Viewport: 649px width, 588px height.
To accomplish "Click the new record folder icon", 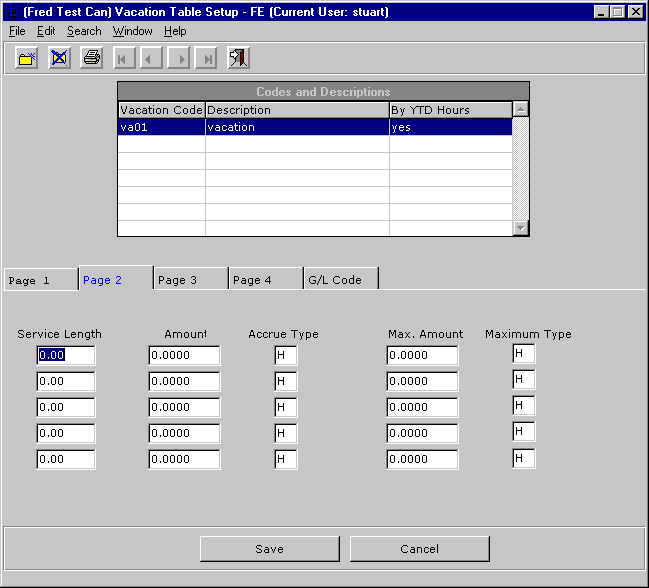I will [x=27, y=58].
